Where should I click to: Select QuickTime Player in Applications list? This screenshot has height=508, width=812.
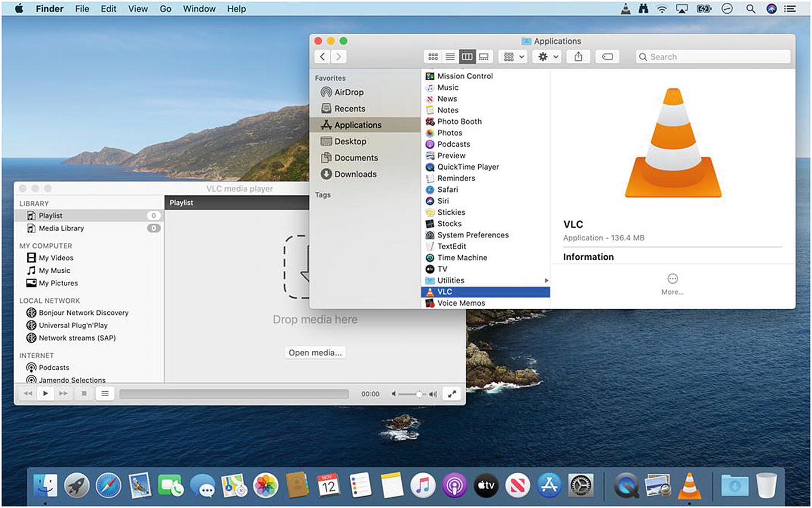[x=486, y=167]
